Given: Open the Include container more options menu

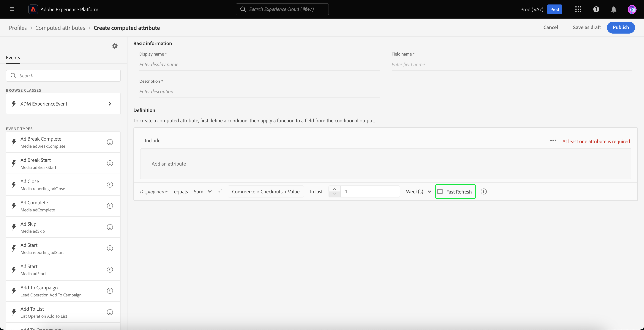Looking at the screenshot, I should pos(553,141).
